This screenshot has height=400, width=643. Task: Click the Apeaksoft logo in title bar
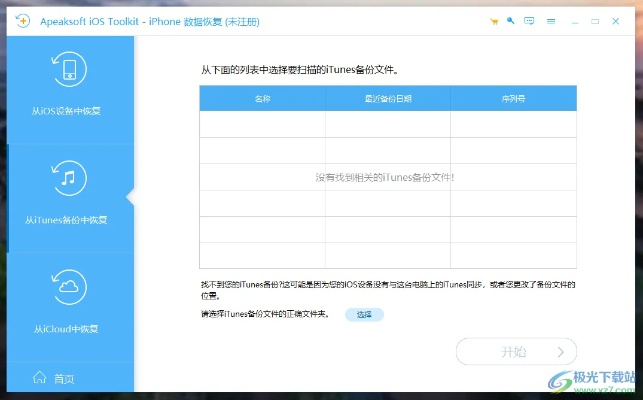[23, 19]
